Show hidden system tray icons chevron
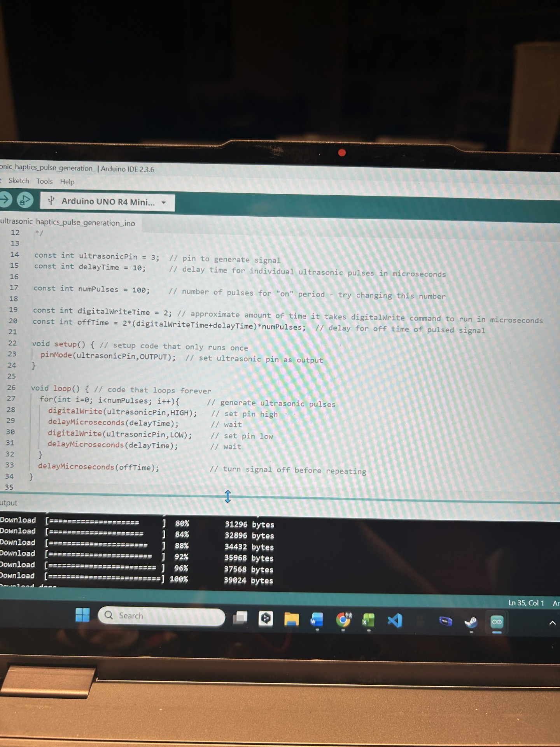This screenshot has width=560, height=747. click(x=552, y=623)
